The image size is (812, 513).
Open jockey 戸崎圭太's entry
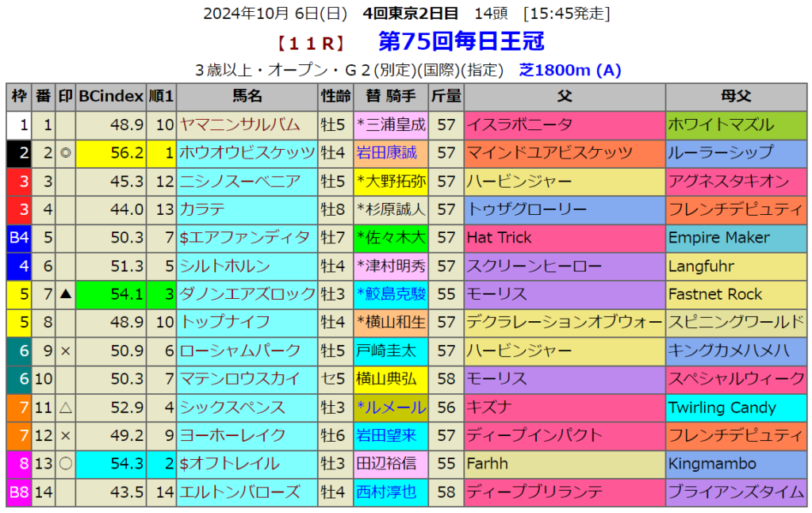(x=385, y=350)
